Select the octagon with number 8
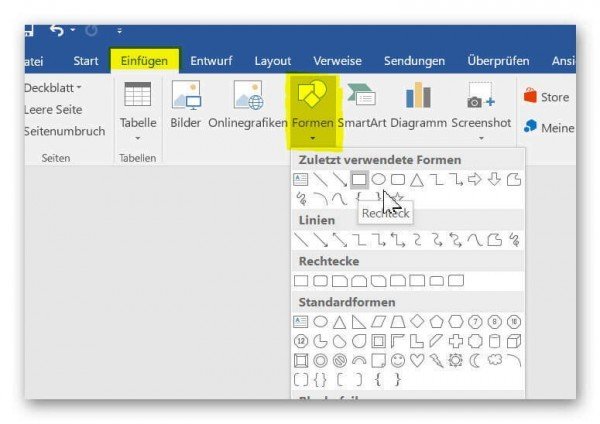Image resolution: width=600 pixels, height=424 pixels. (x=494, y=322)
